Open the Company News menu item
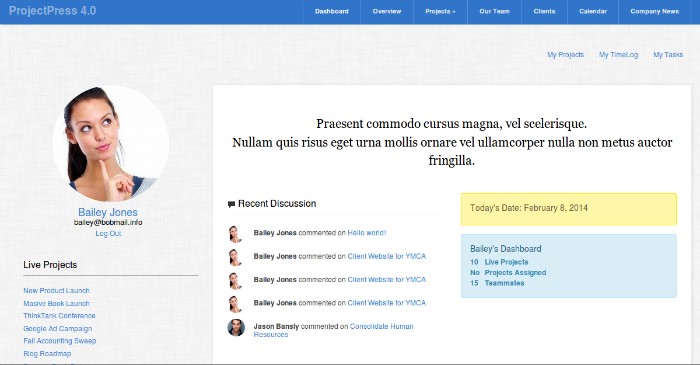Viewport: 700px width, 365px height. 654,12
